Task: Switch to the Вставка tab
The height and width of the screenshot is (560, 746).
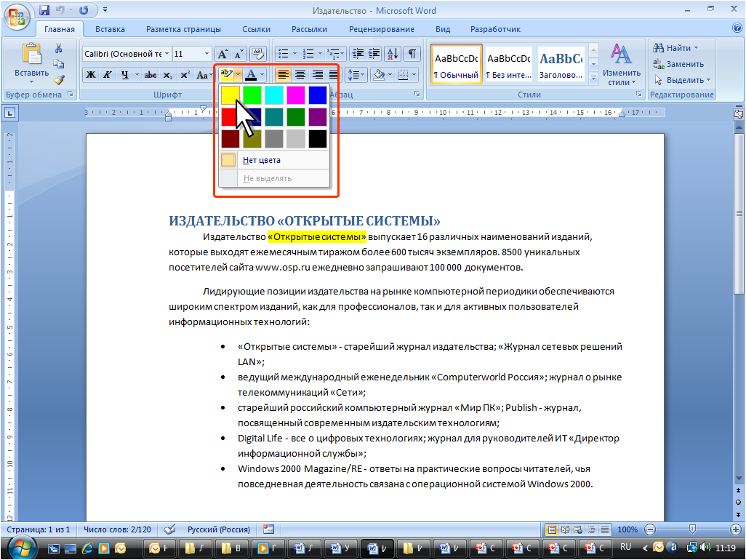Action: (110, 29)
